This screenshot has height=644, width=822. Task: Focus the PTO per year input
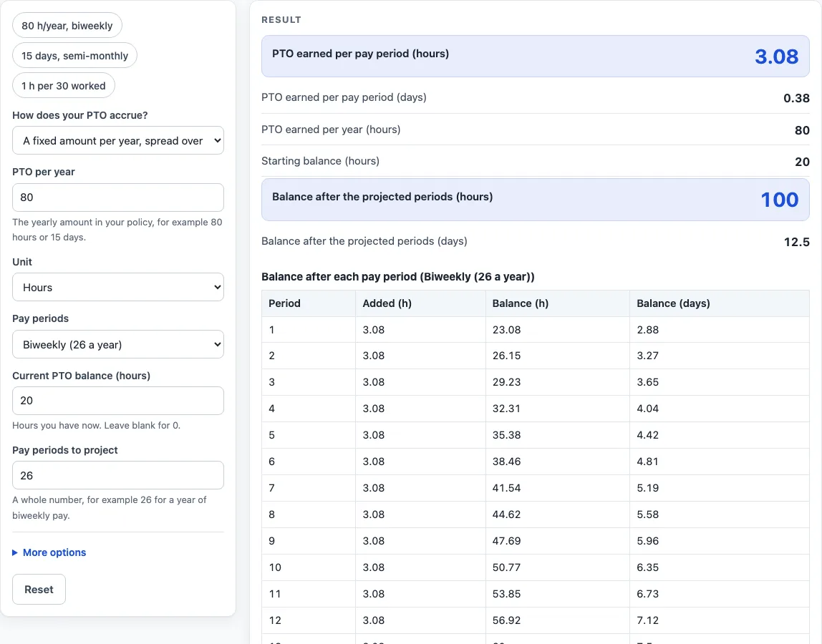(118, 197)
